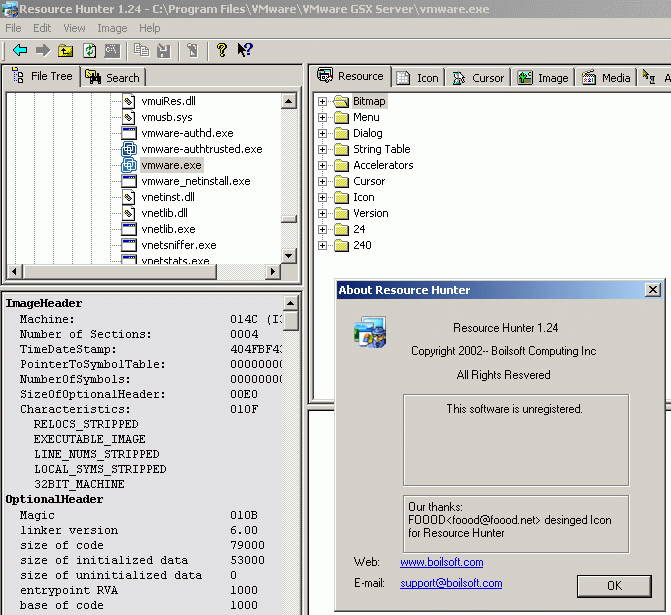Click file tree scroll down arrow
This screenshot has height=615, width=671.
pyautogui.click(x=289, y=256)
